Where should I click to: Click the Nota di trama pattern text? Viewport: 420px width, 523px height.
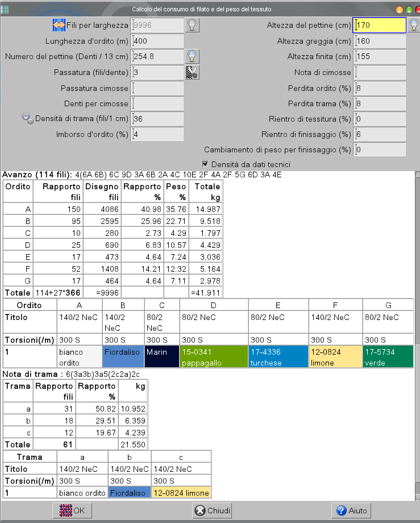click(103, 374)
